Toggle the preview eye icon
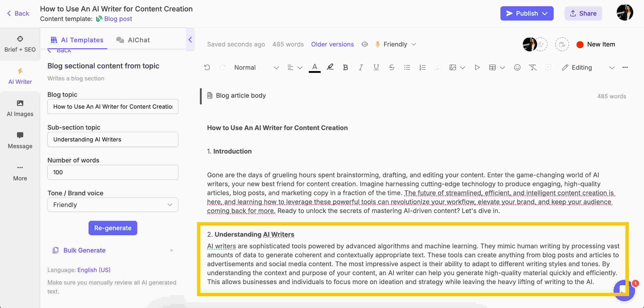Viewport: 644px width, 308px height. click(364, 44)
